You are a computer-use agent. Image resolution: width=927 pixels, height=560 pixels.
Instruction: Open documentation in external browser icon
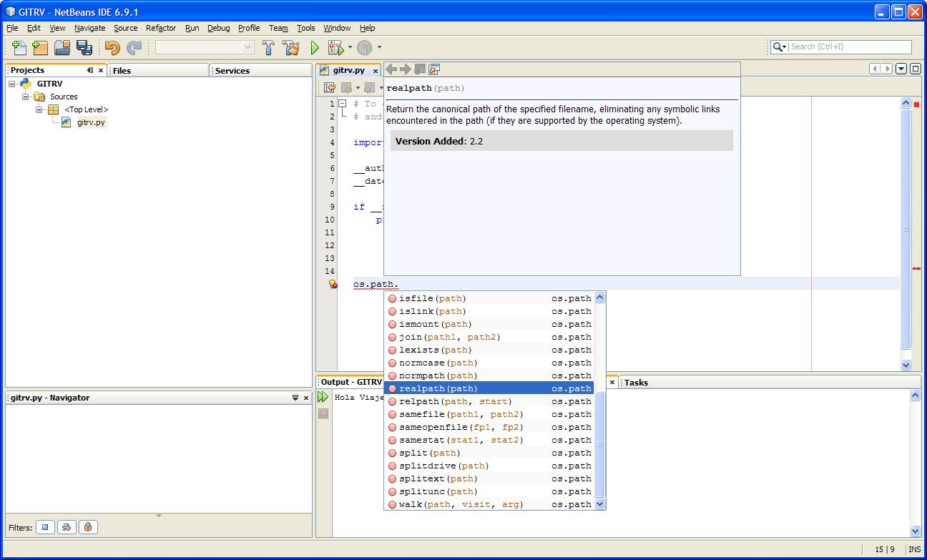tap(420, 69)
